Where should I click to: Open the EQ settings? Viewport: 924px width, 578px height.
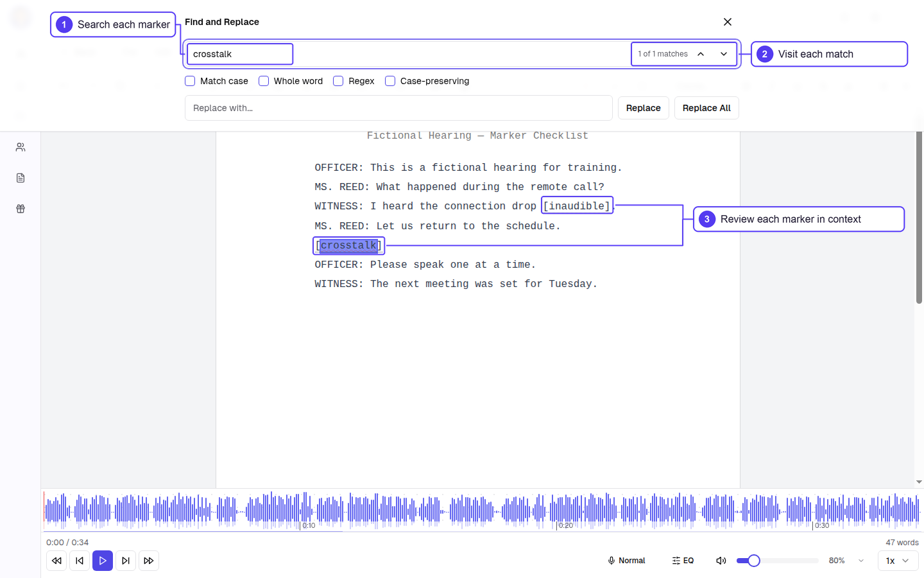(x=683, y=561)
